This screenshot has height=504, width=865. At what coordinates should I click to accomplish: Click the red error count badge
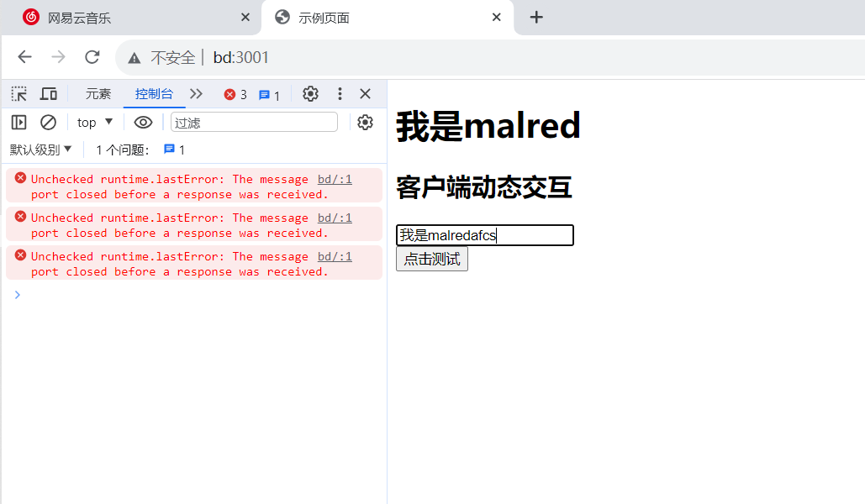click(x=229, y=94)
